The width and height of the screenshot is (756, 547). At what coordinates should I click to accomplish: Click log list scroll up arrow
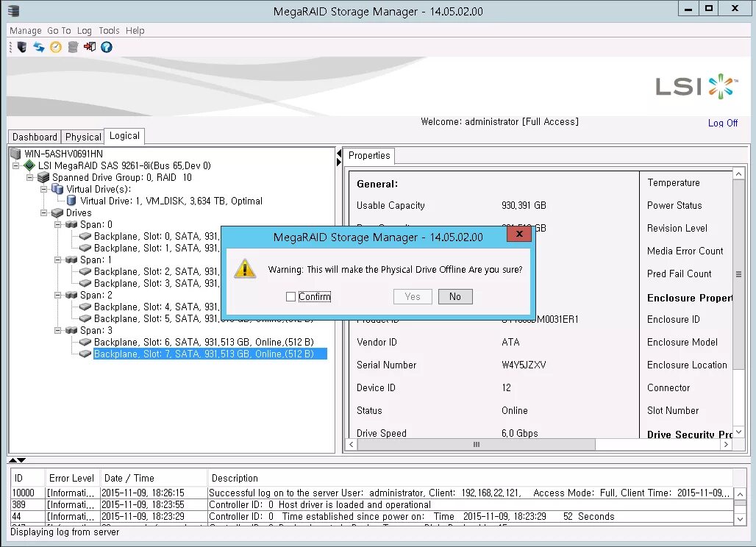740,495
